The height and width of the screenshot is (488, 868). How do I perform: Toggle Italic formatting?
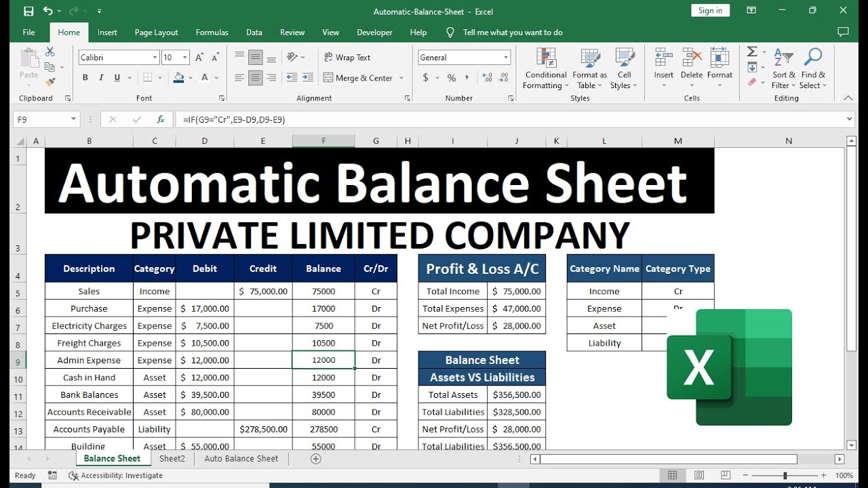[102, 78]
